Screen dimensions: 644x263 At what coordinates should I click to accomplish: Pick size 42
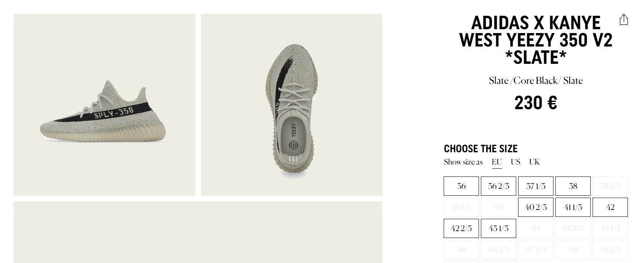pyautogui.click(x=610, y=207)
